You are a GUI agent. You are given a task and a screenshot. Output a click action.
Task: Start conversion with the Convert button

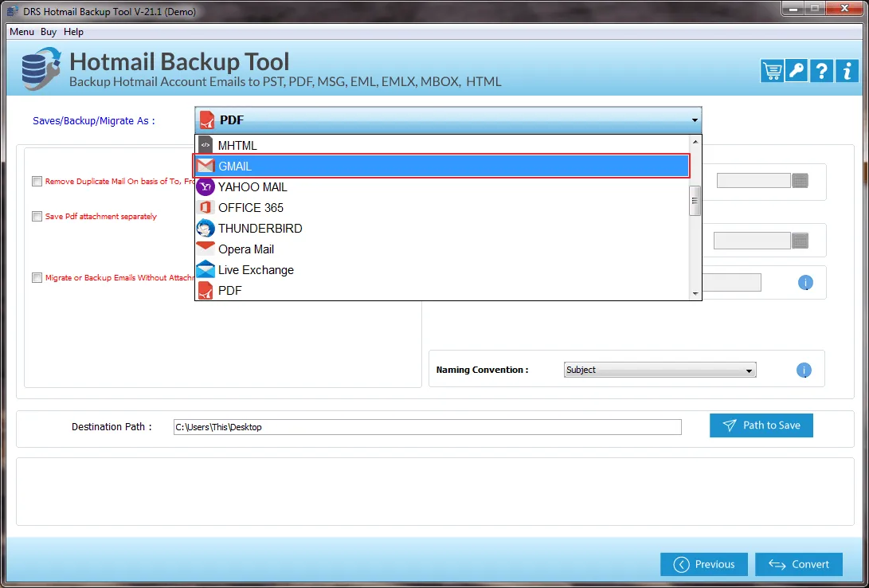[799, 564]
